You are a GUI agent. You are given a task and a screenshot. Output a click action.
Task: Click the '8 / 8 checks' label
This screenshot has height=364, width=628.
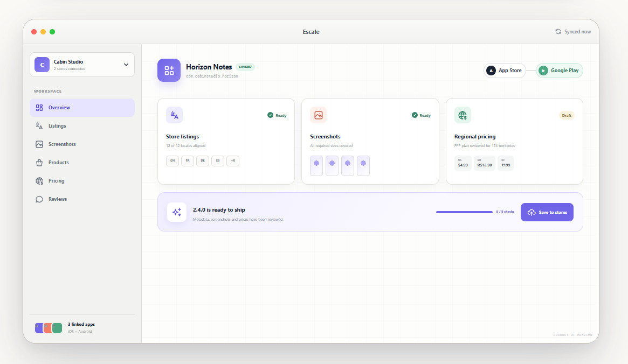point(505,212)
